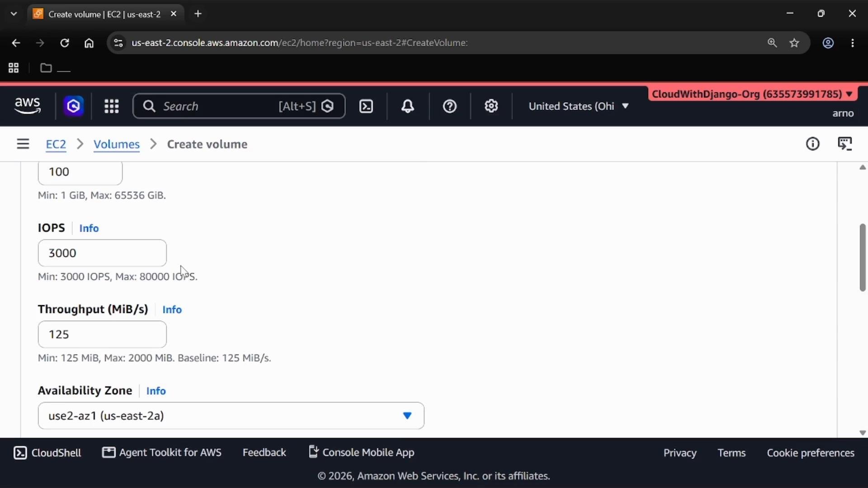Open the Info link next to Throughput
This screenshot has width=868, height=488.
tap(172, 310)
